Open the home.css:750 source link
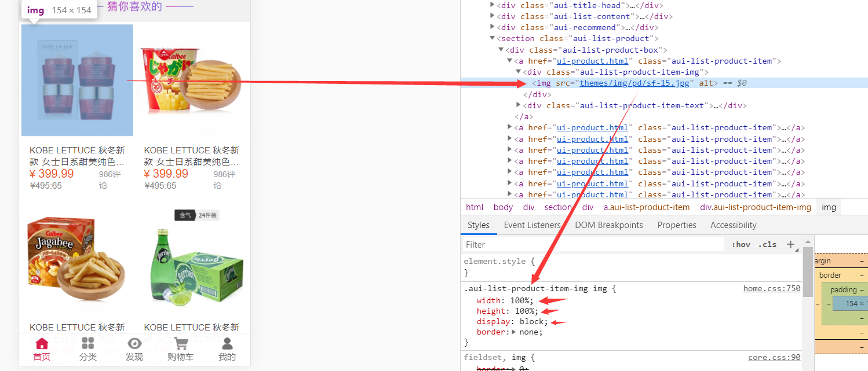The width and height of the screenshot is (868, 371). coord(772,288)
